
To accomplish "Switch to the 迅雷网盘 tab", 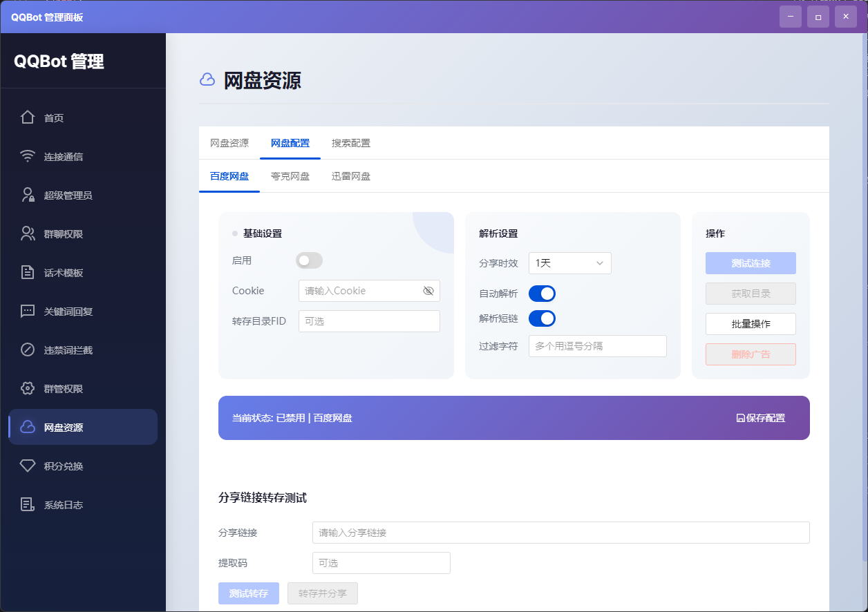I will click(x=350, y=176).
